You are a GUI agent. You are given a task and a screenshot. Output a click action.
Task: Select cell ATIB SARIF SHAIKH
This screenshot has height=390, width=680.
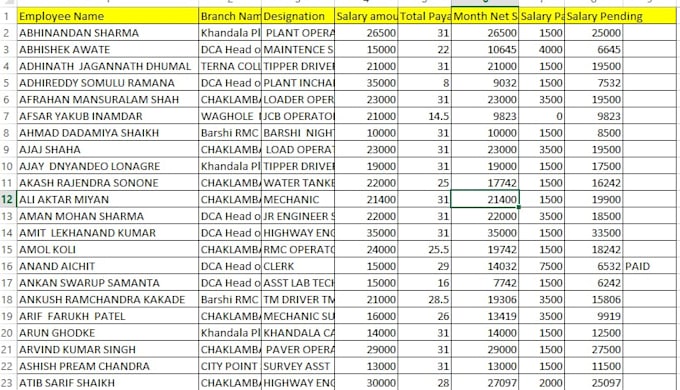tap(108, 383)
